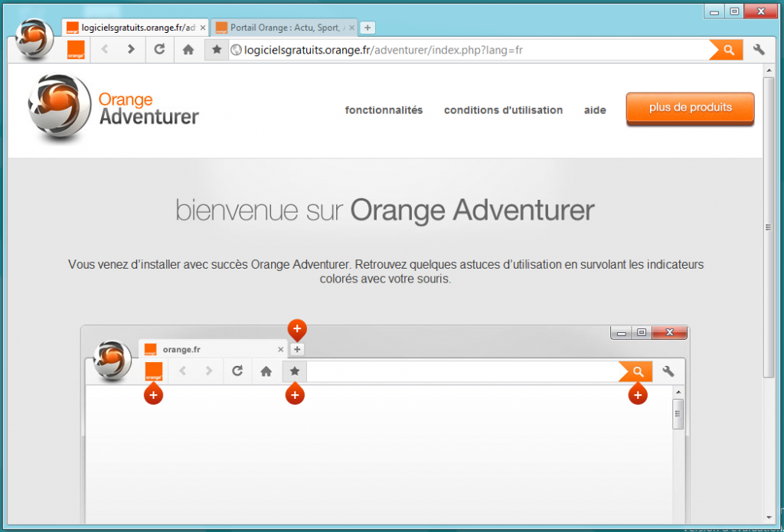
Task: Click demo illustration's home icon
Action: pos(266,371)
